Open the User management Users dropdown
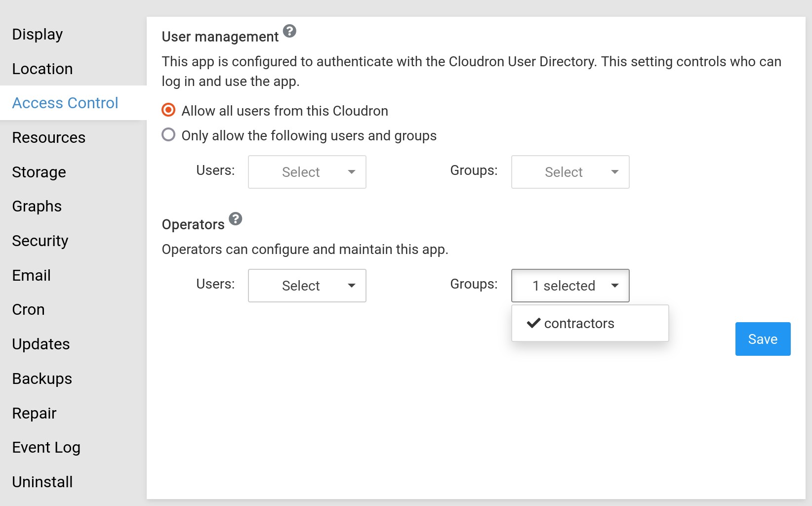Viewport: 812px width, 506px height. 307,172
